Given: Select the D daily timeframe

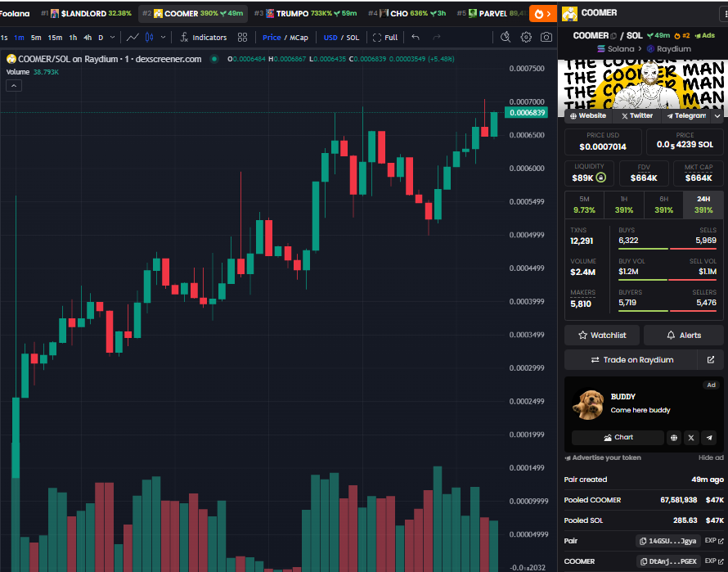Looking at the screenshot, I should click(x=101, y=38).
